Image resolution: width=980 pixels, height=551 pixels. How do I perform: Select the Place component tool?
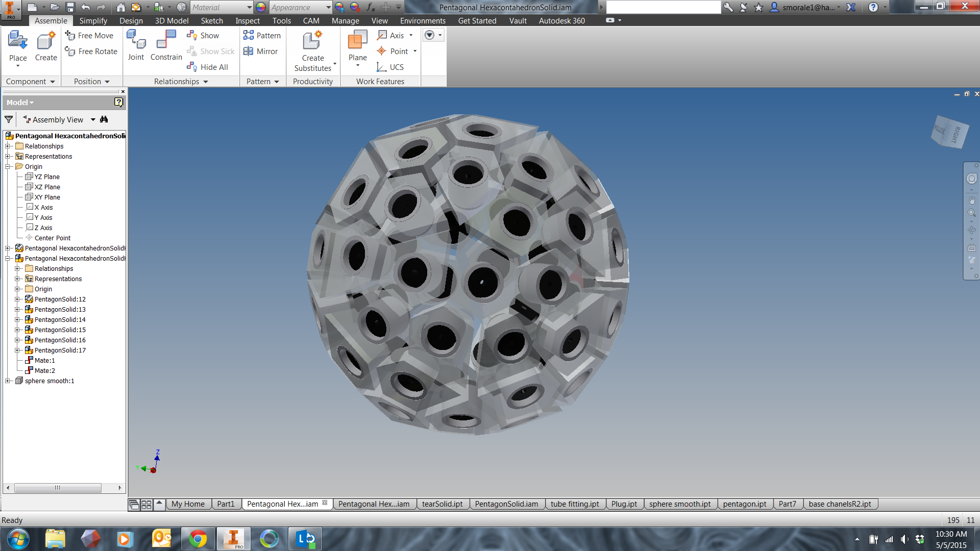(x=17, y=46)
